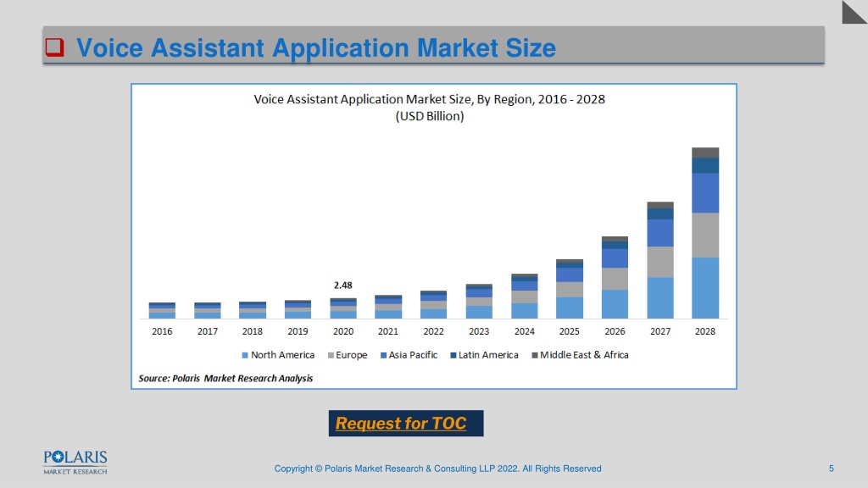This screenshot has width=868, height=488.
Task: Click the copyright notice in the footer
Action: (437, 469)
